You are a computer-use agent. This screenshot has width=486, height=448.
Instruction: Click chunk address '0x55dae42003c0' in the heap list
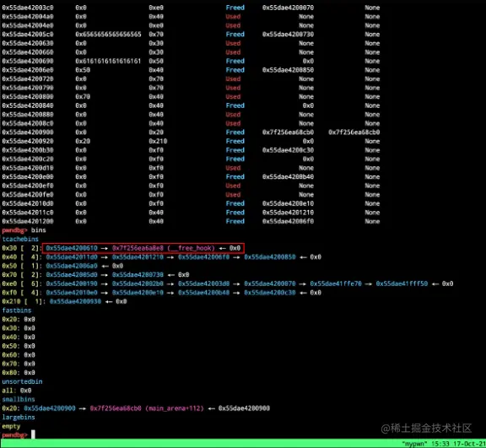28,8
